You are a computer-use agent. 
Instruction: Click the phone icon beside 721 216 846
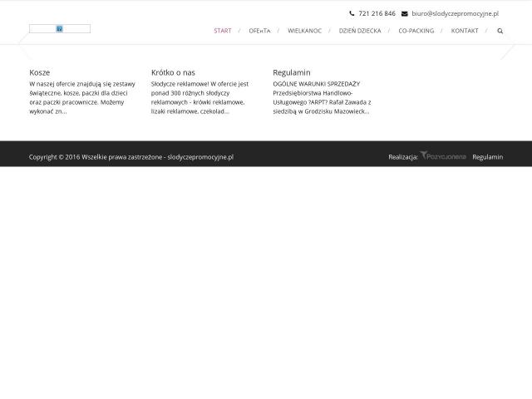pos(352,13)
